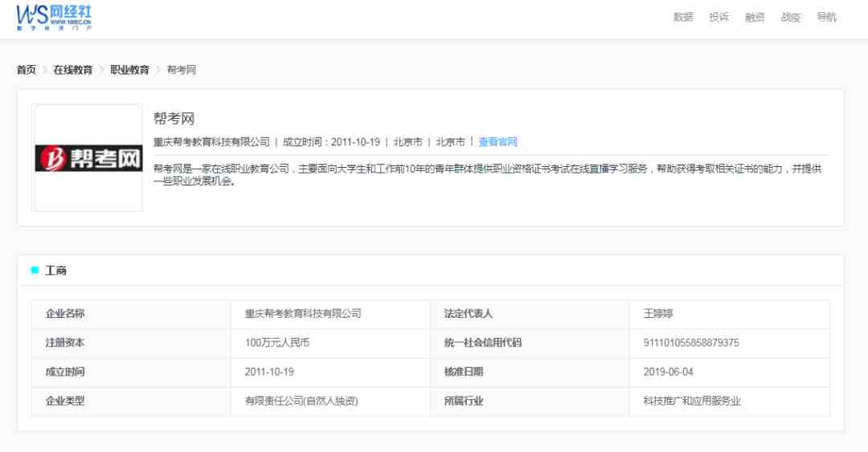868x452 pixels.
Task: Select the 成立时间：2011-10-19 header text
Action: click(331, 142)
